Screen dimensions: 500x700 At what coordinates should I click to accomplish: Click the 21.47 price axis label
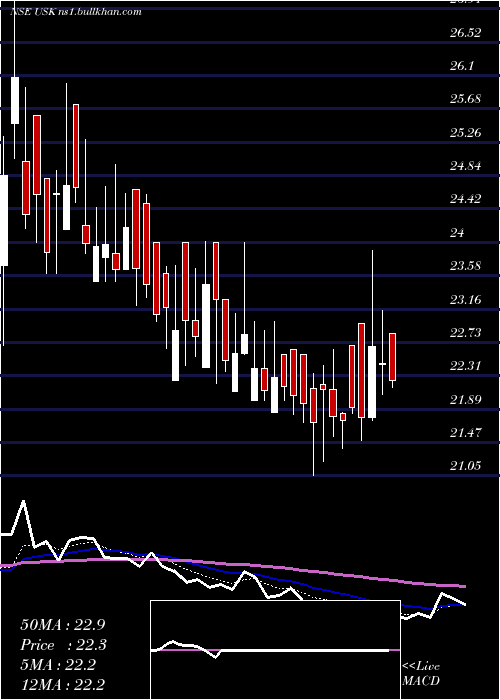[466, 432]
